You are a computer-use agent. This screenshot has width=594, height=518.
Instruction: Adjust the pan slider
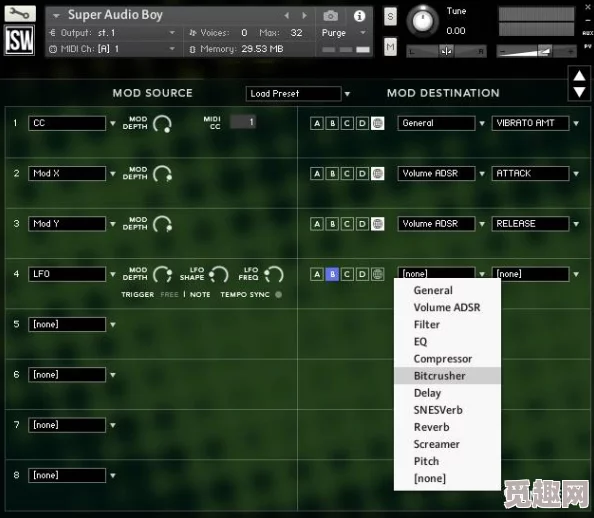click(447, 51)
